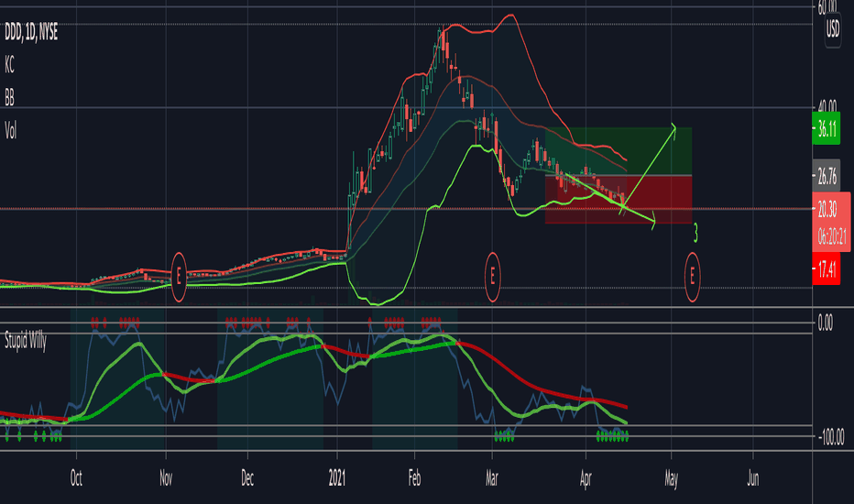Viewport: 854px width, 504px height.
Task: Click the Oct label on time axis
Action: 76,478
